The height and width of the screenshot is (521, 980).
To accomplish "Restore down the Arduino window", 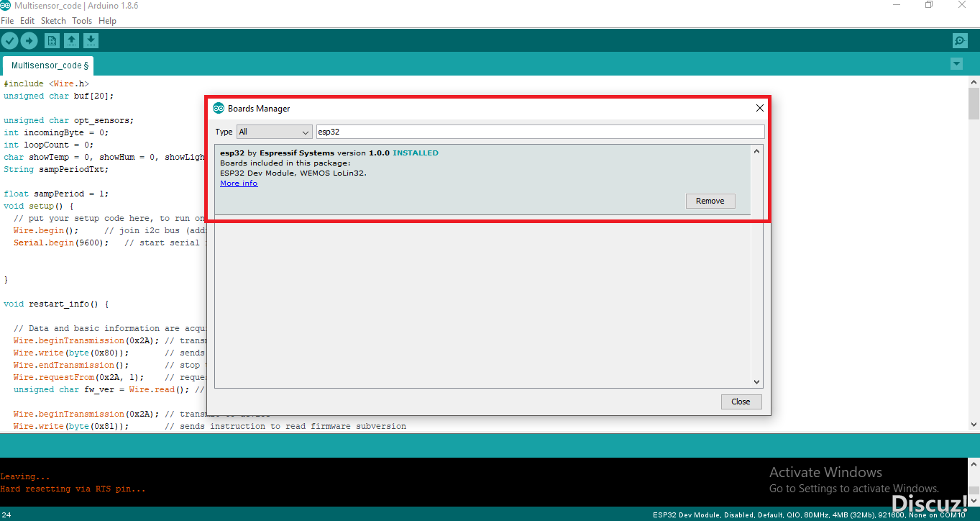I will tap(929, 6).
